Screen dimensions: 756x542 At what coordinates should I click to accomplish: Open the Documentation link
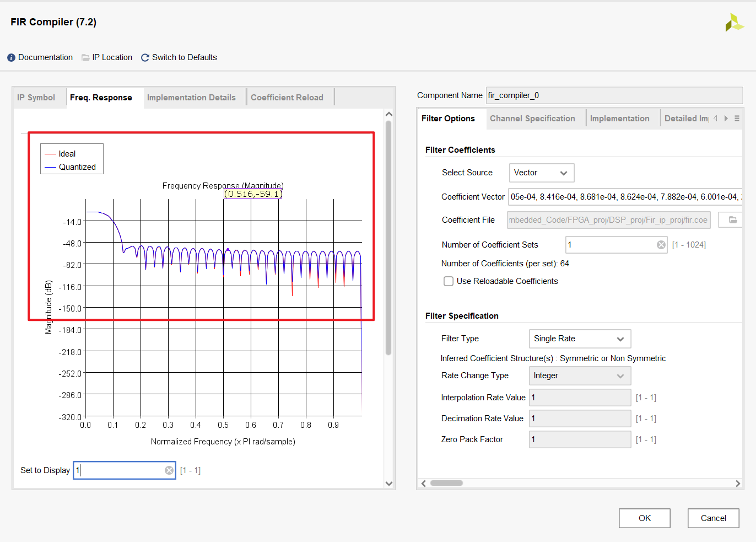point(45,57)
